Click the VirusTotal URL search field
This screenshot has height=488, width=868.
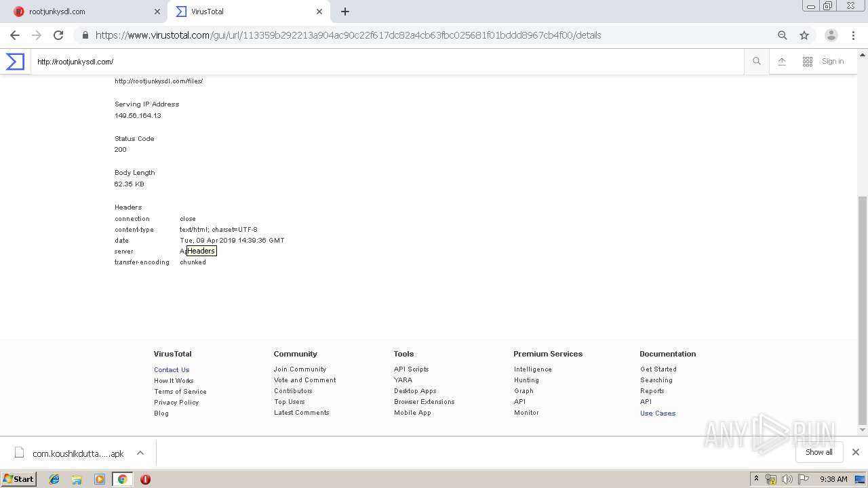tap(387, 62)
